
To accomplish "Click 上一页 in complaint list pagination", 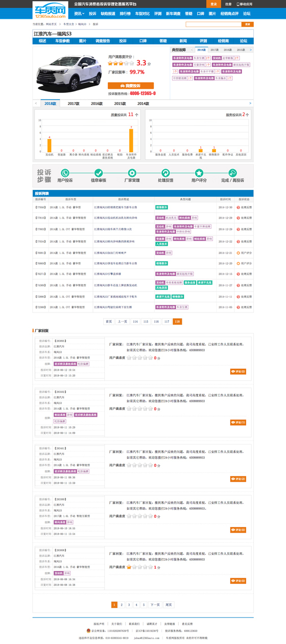I will (123, 322).
